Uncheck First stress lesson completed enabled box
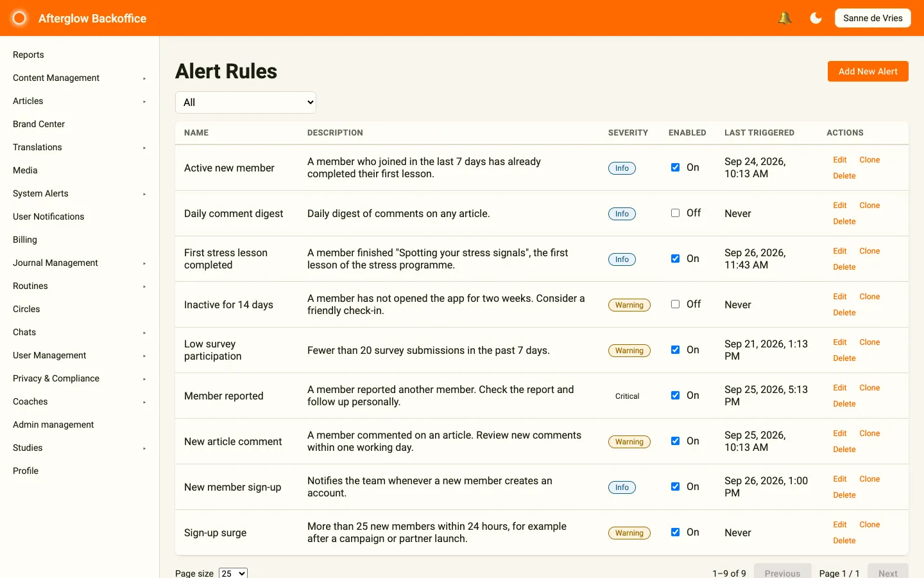 675,259
